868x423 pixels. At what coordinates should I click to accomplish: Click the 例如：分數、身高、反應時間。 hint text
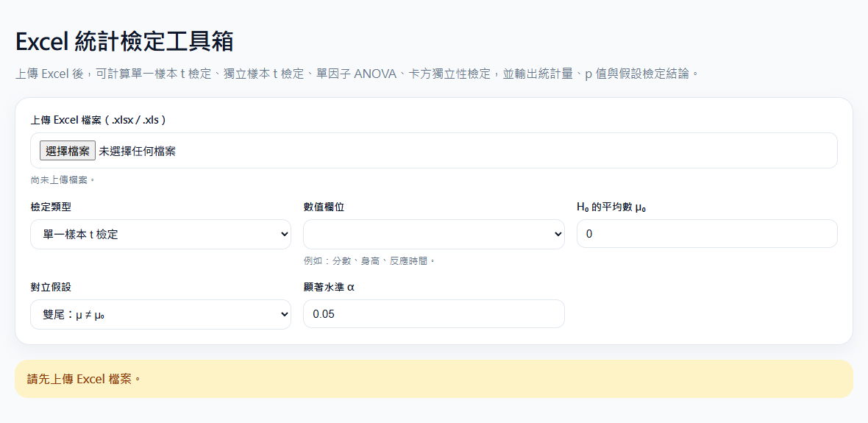369,260
